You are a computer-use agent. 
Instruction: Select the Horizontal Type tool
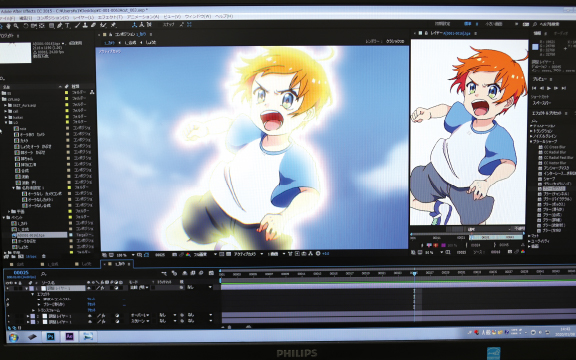click(x=67, y=25)
